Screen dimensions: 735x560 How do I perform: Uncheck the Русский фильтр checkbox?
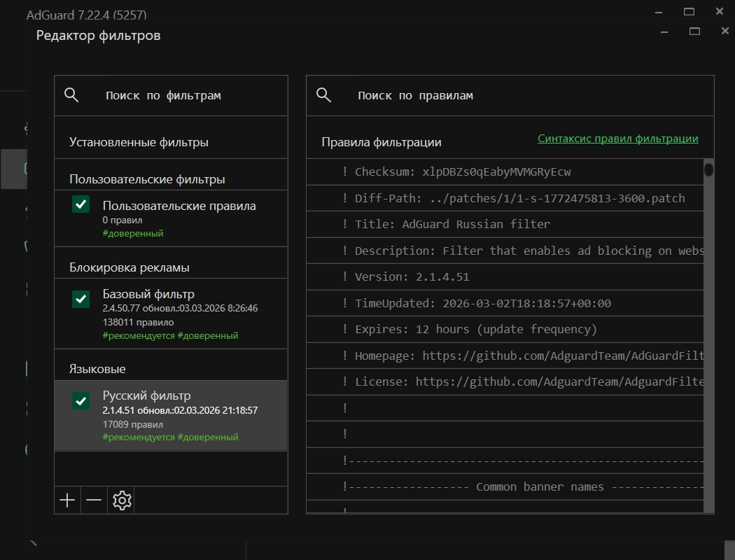(81, 400)
